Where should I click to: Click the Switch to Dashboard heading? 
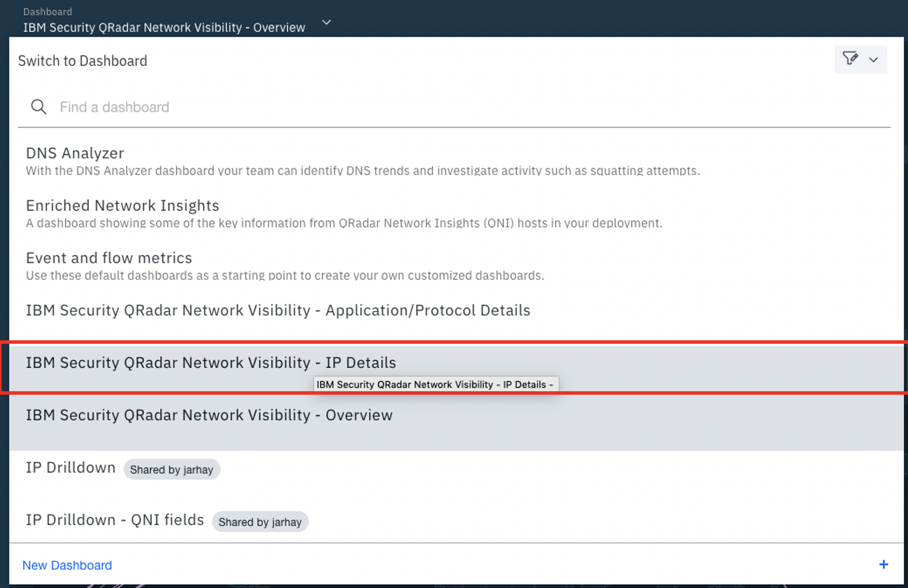83,61
